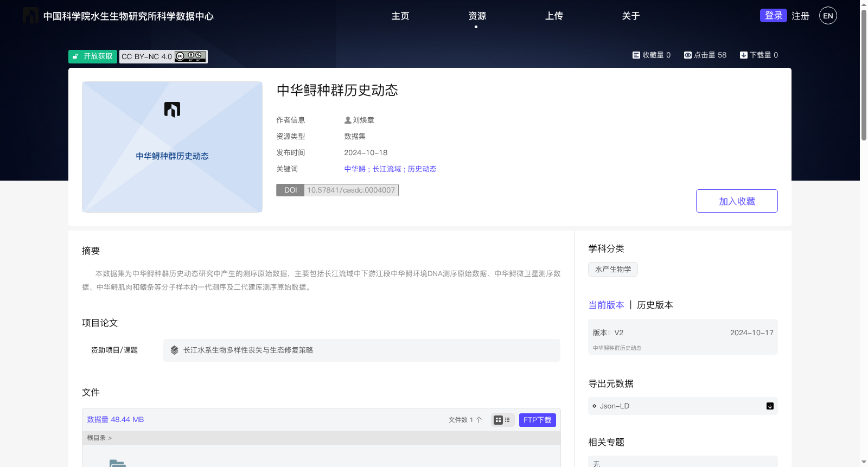Open version V2 entry dated 2024-10-17

(x=683, y=337)
